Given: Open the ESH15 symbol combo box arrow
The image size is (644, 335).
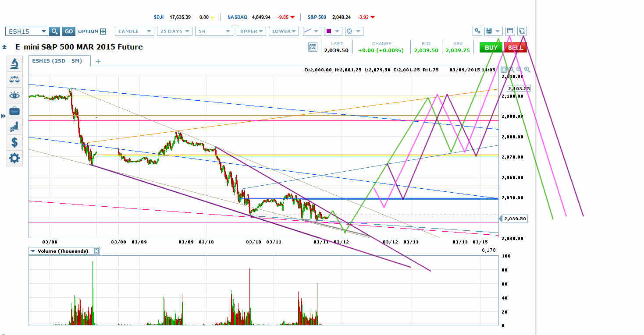Looking at the screenshot, I should (x=43, y=31).
